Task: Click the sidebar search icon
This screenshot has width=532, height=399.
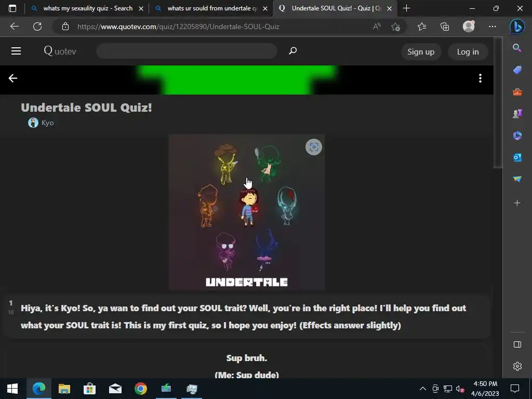Action: point(517,48)
